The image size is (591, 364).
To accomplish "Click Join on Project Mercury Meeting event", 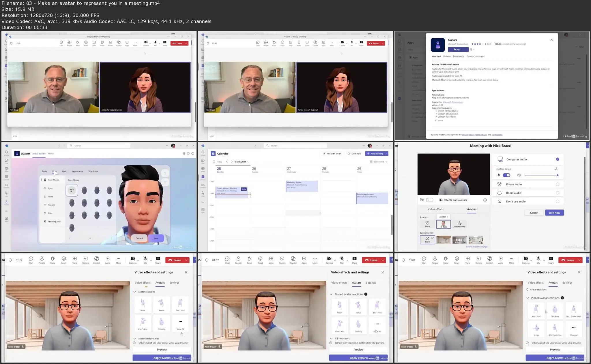I will (244, 189).
